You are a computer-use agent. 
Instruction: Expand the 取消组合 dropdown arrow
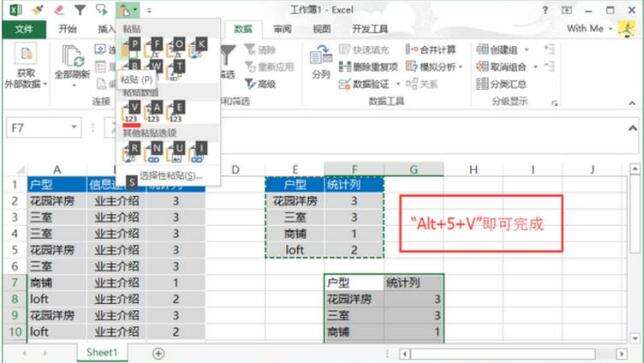click(x=535, y=67)
